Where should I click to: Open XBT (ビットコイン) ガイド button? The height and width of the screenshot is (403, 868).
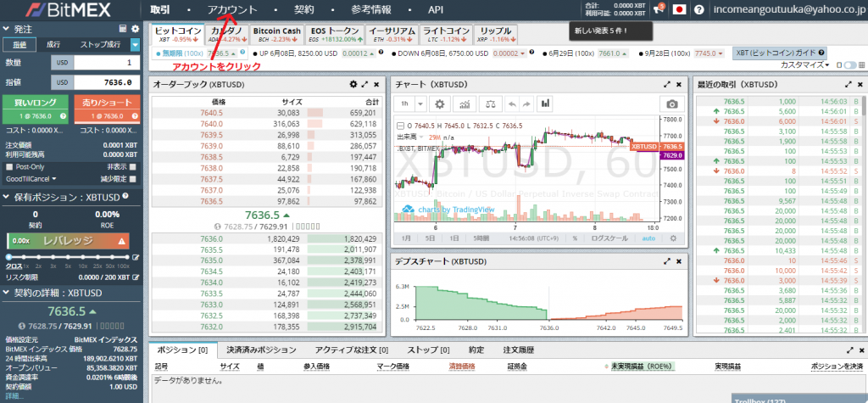pos(780,53)
